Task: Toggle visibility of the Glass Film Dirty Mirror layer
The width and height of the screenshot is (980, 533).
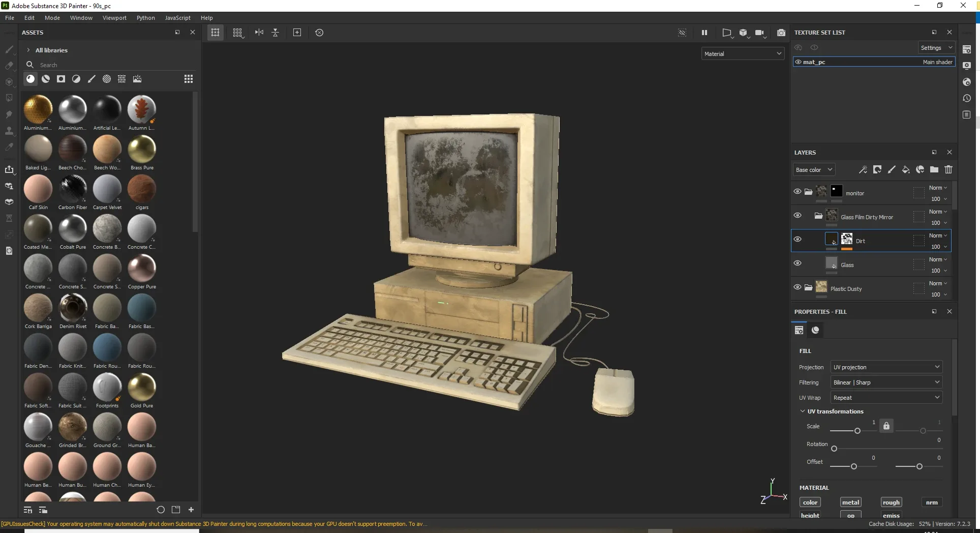Action: pyautogui.click(x=797, y=216)
